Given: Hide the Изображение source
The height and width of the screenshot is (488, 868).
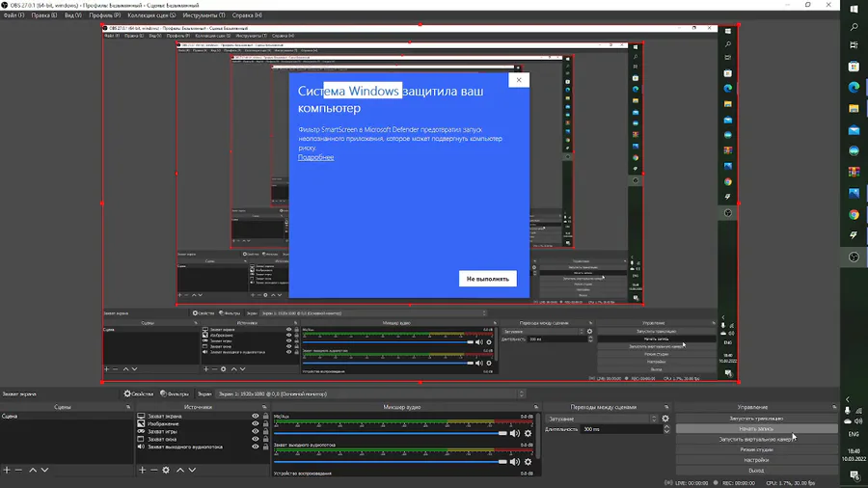Looking at the screenshot, I should [x=256, y=423].
